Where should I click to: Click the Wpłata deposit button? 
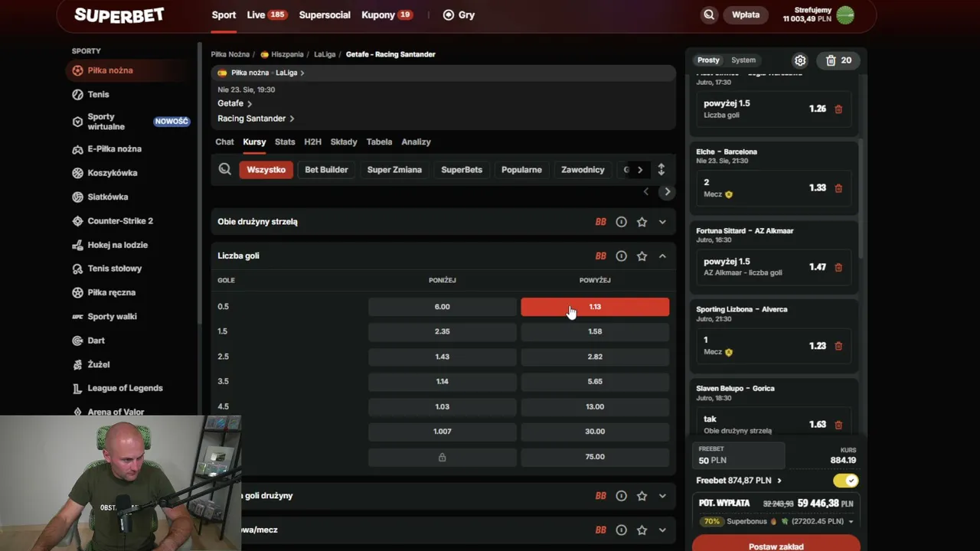[x=746, y=15]
